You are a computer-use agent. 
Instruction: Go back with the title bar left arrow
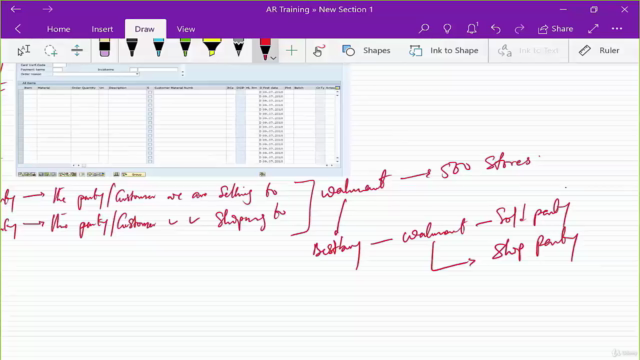coord(16,9)
